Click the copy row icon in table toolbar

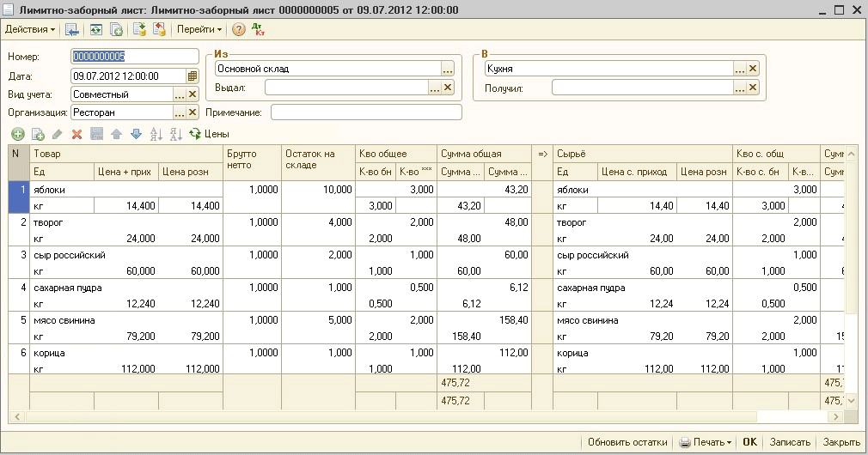pos(38,134)
